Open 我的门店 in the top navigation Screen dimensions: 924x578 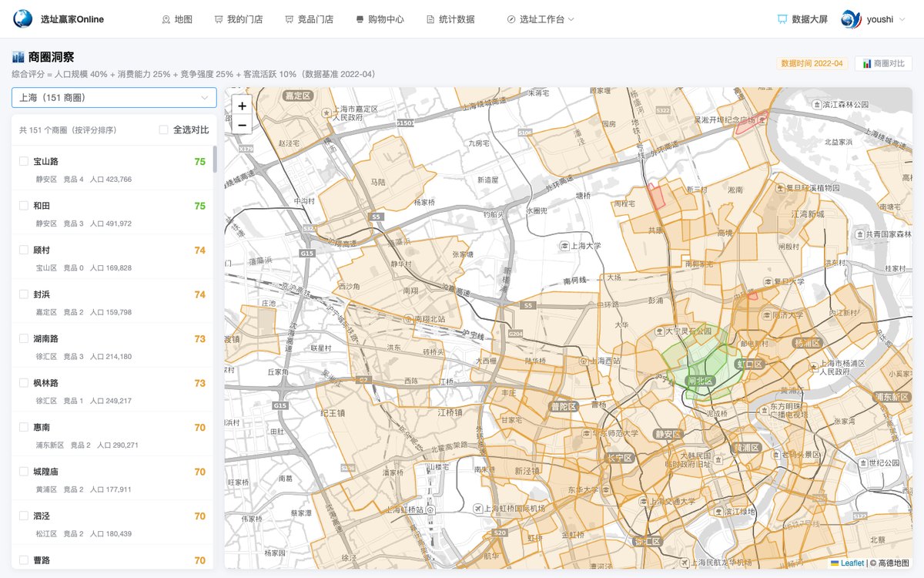[239, 19]
